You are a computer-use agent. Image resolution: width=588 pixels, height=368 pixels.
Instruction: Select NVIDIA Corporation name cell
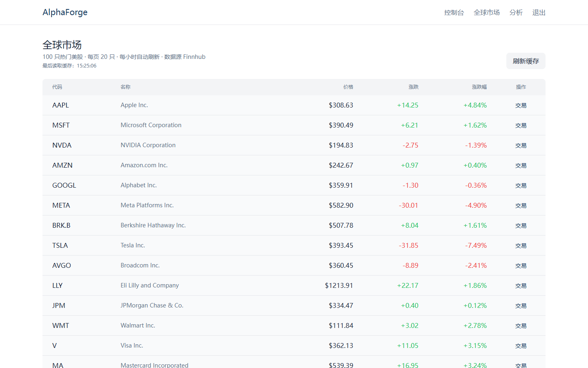click(148, 145)
